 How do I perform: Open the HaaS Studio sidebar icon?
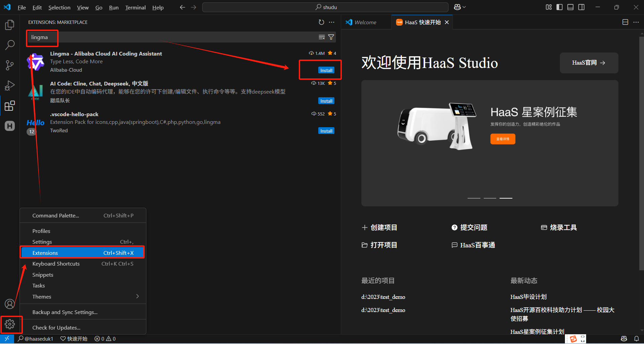tap(10, 126)
